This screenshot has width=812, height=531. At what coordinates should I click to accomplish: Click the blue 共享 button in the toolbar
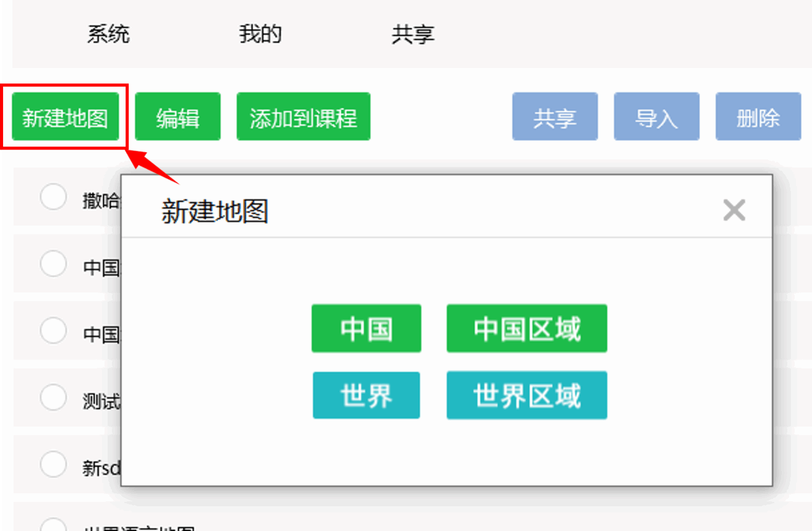pos(555,117)
